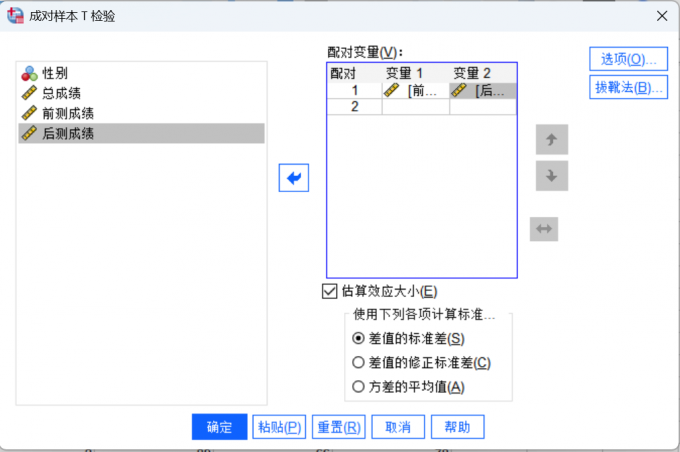Open the 选项(O)... dialog

tap(628, 59)
